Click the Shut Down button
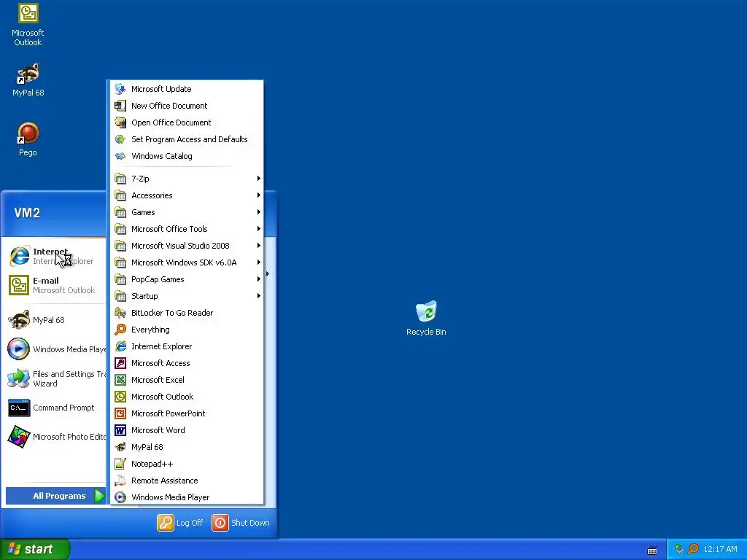 241,523
